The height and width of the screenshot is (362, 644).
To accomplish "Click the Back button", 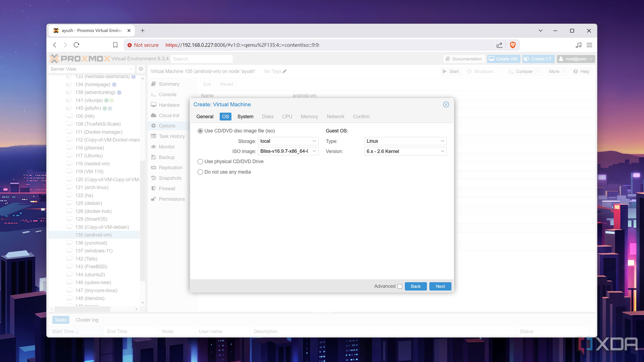I will [416, 287].
